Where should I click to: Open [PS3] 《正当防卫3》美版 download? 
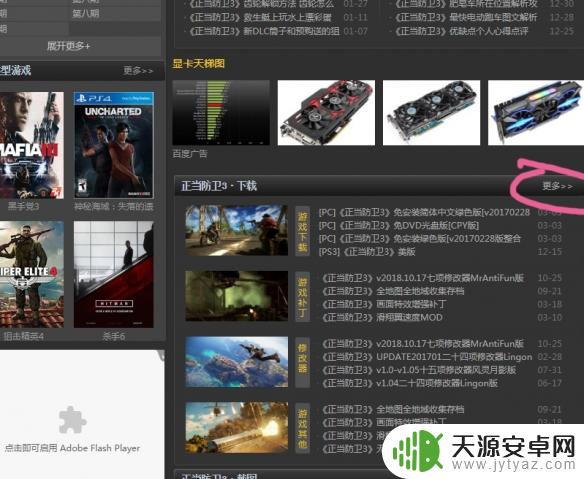[x=367, y=252]
